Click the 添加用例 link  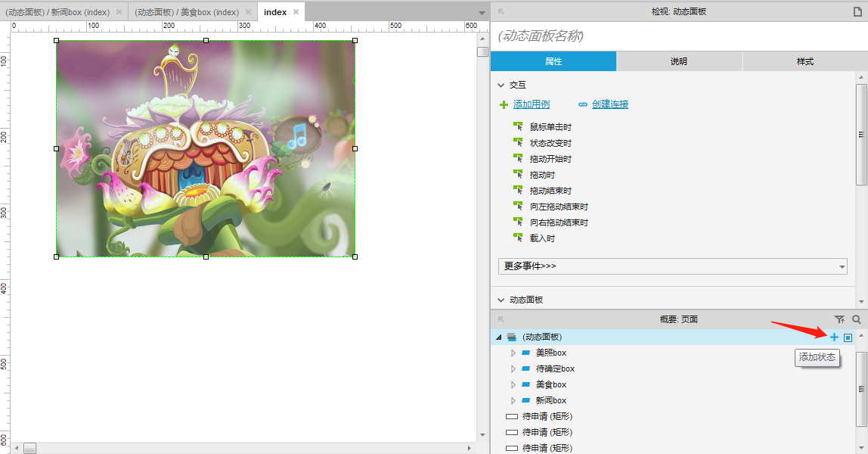point(531,104)
